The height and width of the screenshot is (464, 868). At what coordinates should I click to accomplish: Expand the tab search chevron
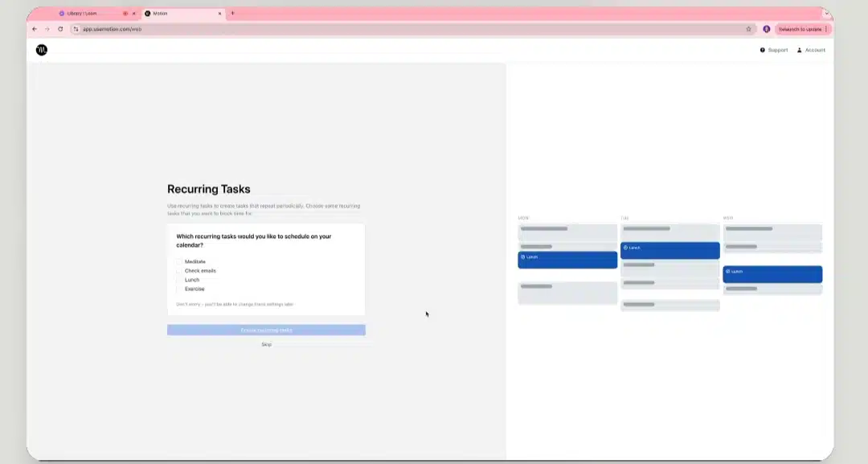click(x=826, y=14)
